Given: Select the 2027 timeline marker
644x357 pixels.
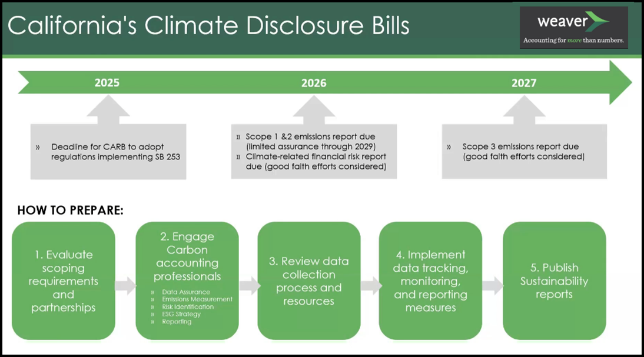Looking at the screenshot, I should (524, 83).
